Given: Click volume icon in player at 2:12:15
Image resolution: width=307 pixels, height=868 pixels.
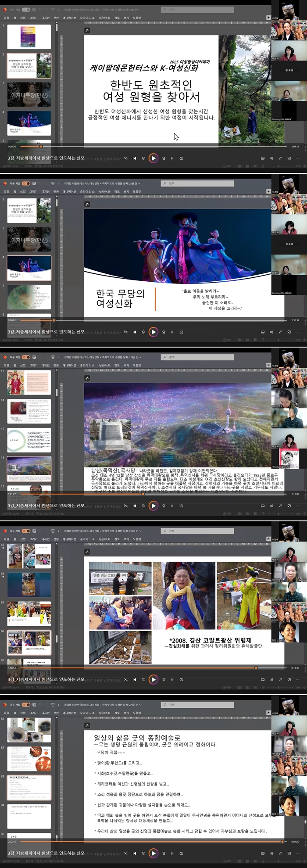Looking at the screenshot, I should 271,854.
